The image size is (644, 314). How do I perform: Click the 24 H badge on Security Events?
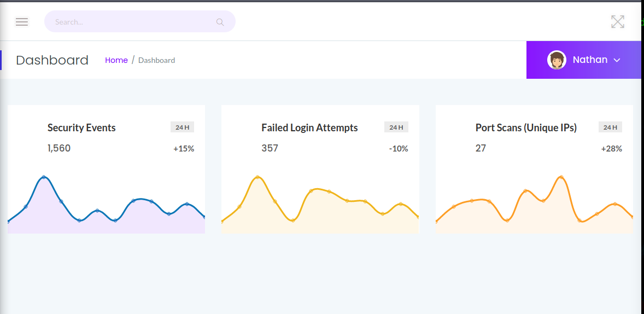[182, 127]
